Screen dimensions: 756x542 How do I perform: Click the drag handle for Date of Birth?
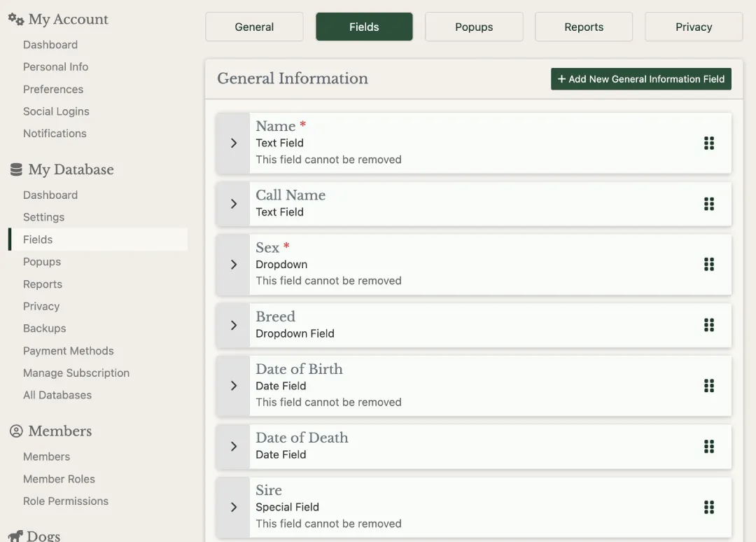click(x=708, y=386)
